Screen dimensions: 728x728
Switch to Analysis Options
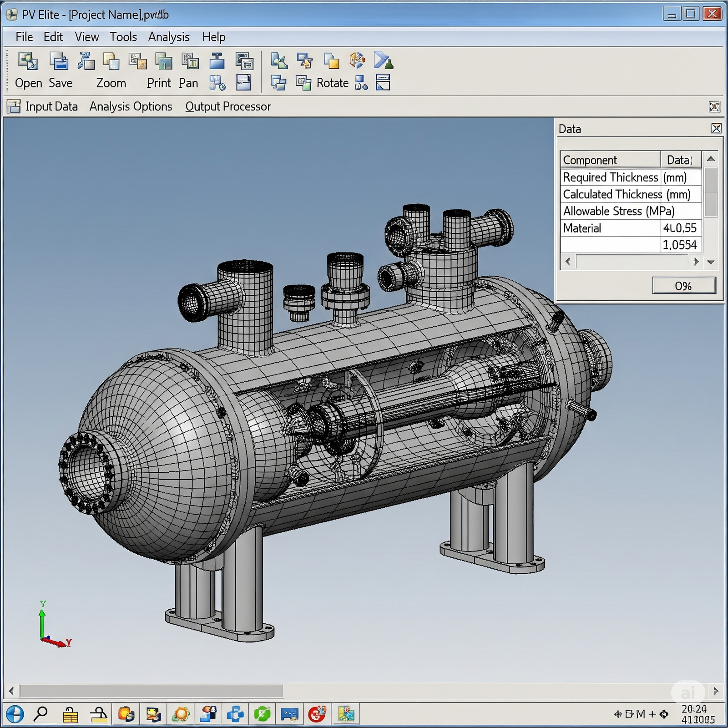[131, 106]
